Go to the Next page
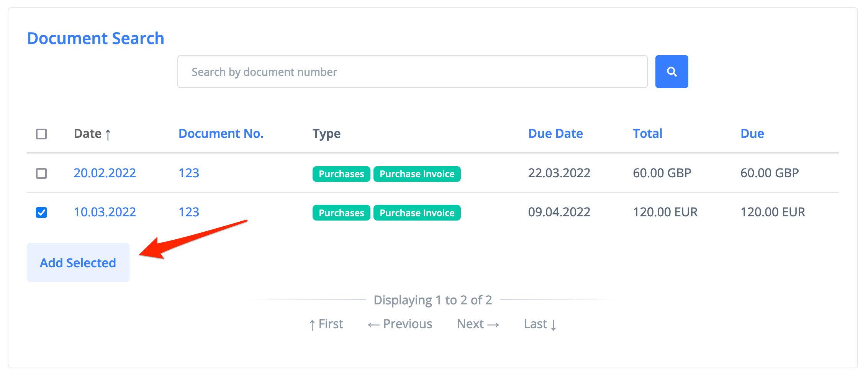 [478, 324]
